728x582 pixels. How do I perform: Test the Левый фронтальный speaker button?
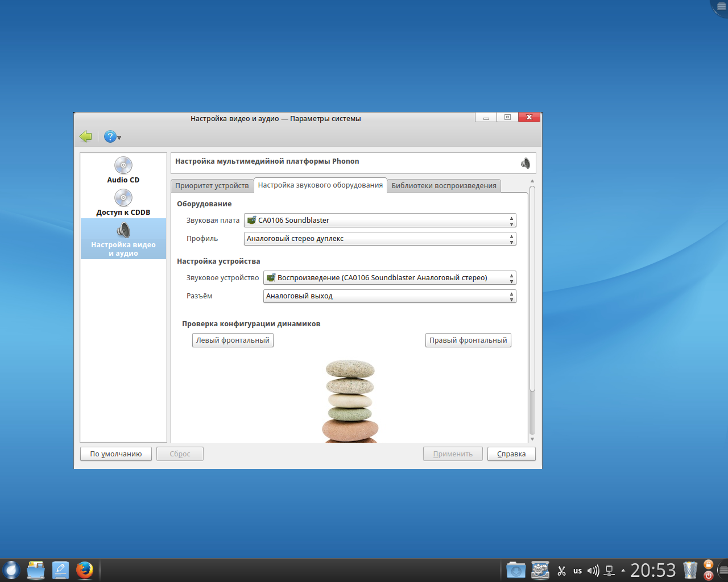pos(233,340)
